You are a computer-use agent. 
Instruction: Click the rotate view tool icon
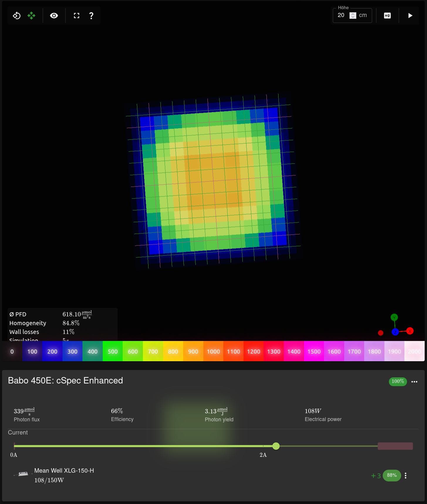point(17,16)
